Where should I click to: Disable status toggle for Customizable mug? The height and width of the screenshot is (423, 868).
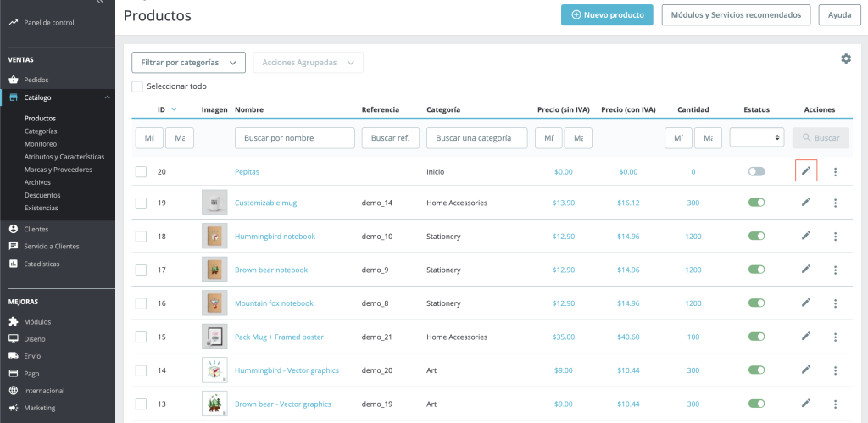tap(756, 203)
